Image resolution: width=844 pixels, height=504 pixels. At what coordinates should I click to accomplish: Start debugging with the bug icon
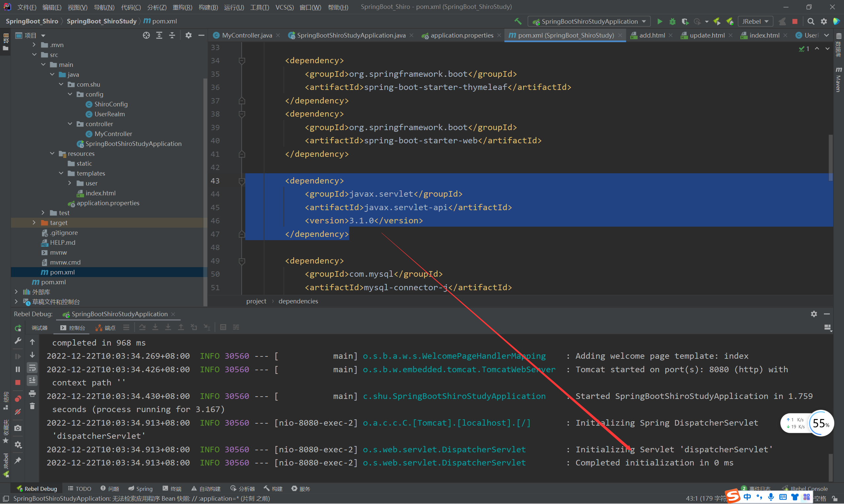(672, 21)
